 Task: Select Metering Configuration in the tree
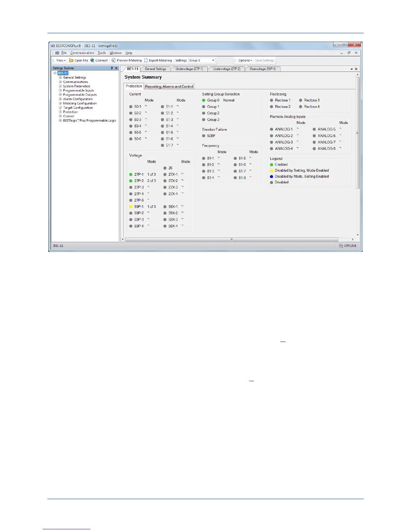pyautogui.click(x=80, y=103)
